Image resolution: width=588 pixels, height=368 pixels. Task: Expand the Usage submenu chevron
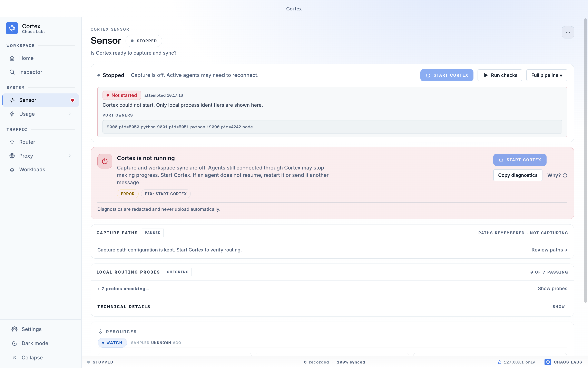click(70, 114)
